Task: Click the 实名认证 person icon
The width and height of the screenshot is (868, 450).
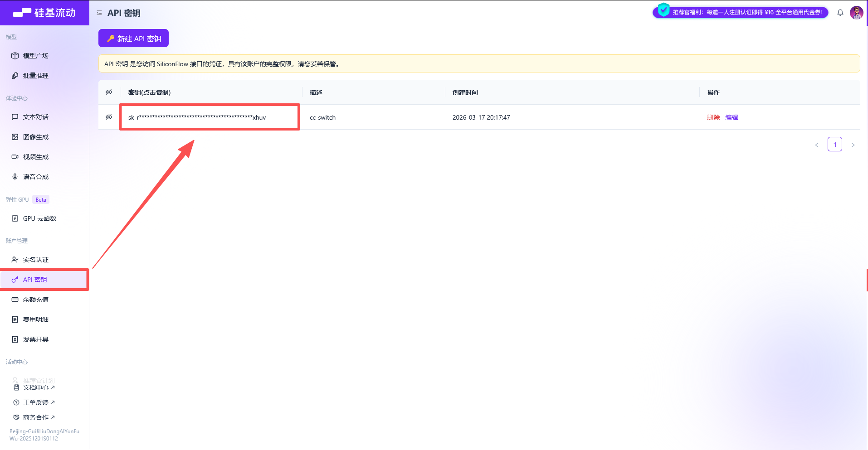Action: coord(15,260)
